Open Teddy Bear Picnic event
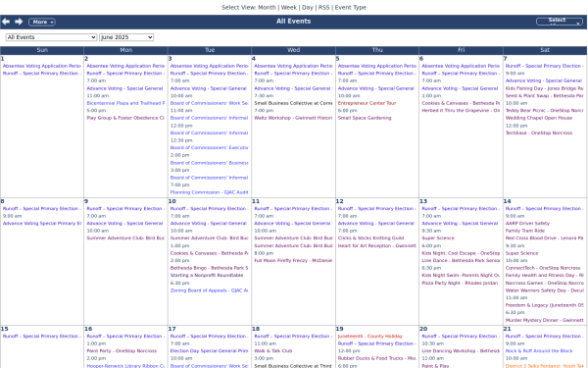 (x=544, y=110)
